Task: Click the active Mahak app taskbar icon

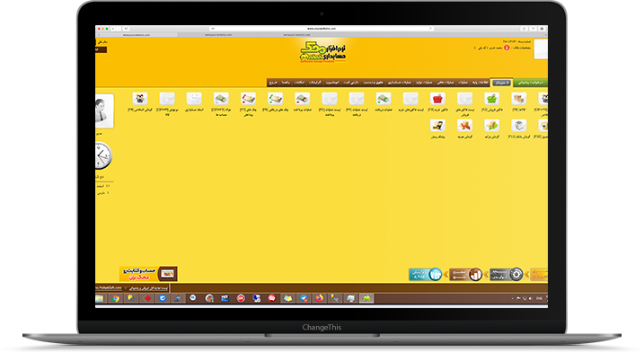Action: (366, 298)
